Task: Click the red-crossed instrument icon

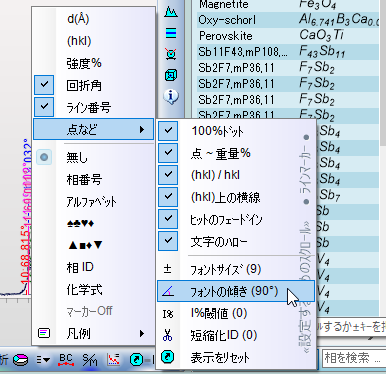Action: (171, 54)
